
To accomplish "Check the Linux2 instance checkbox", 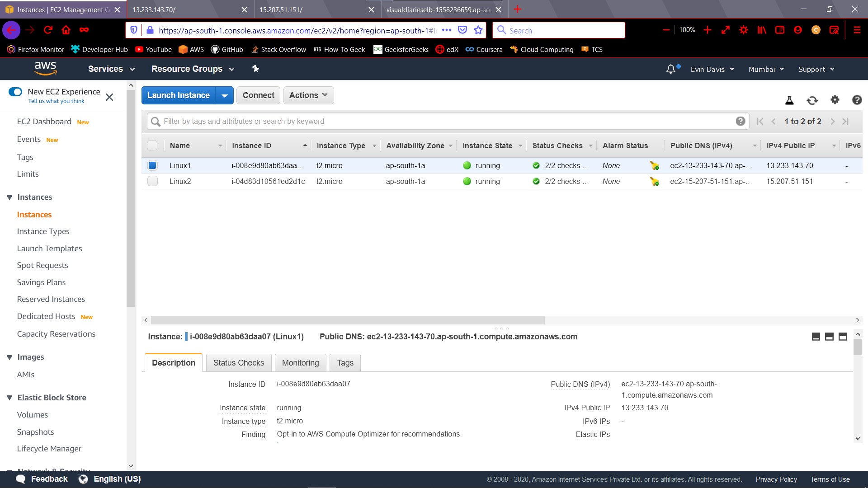I will pyautogui.click(x=152, y=181).
